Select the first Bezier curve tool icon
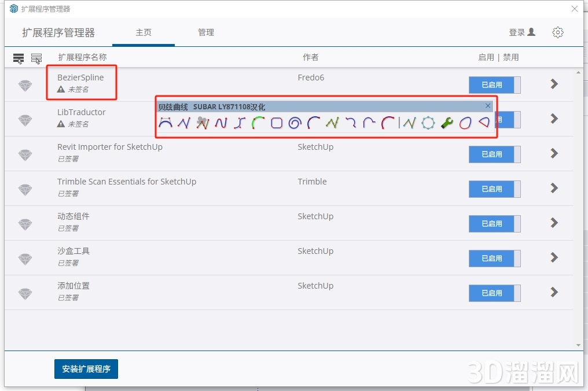This screenshot has width=588, height=391. [166, 123]
